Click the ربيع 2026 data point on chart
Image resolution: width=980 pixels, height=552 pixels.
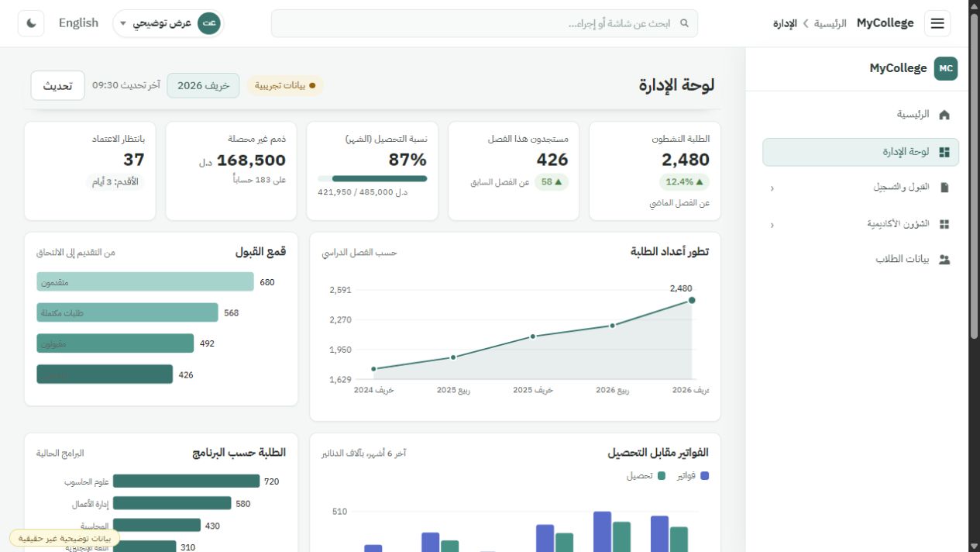tap(612, 326)
